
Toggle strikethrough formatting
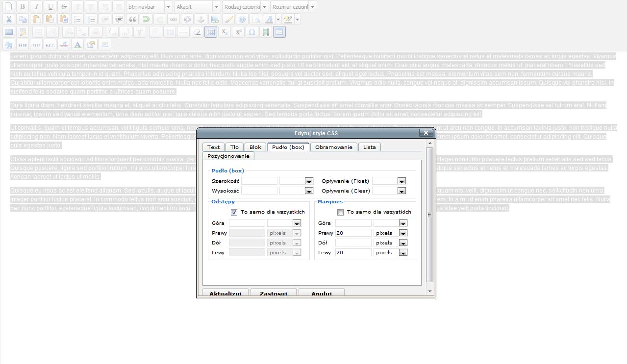click(x=63, y=6)
